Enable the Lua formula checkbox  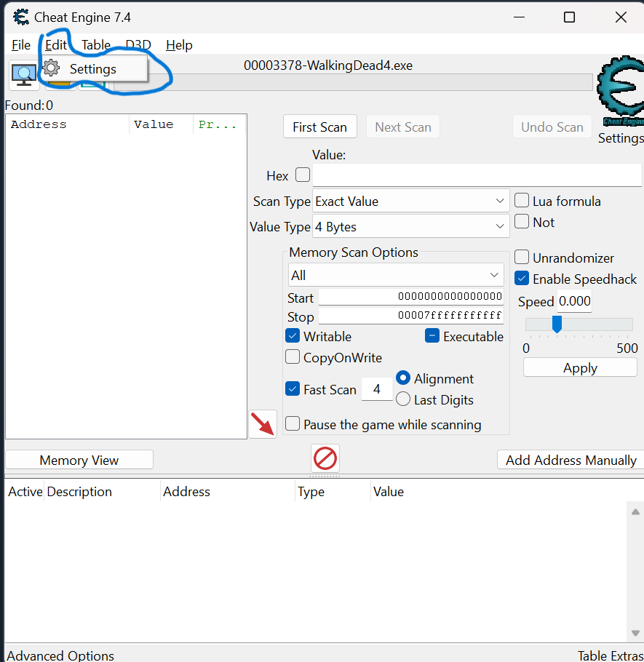522,201
